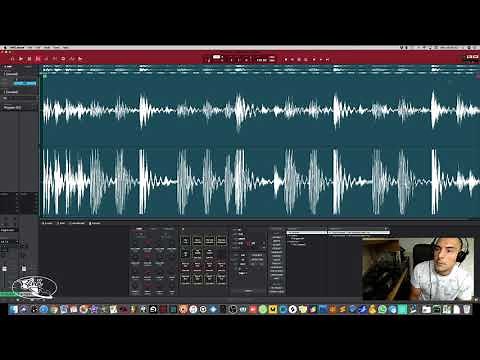Click the right channel fader handle in the mixer strip
This screenshot has width=480, height=360.
[x=24, y=268]
